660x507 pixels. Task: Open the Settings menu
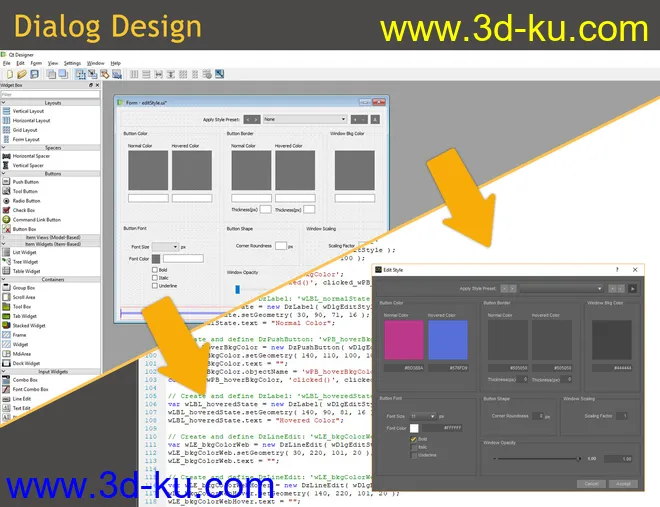pyautogui.click(x=72, y=63)
